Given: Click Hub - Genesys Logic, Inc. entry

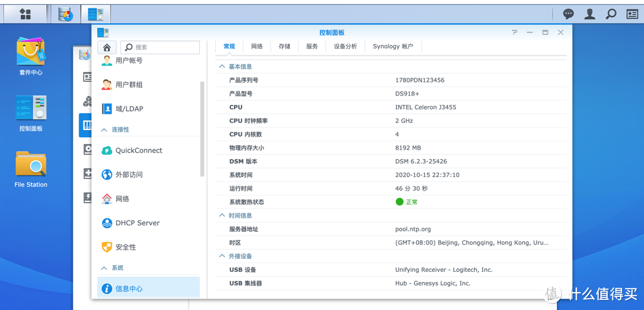Looking at the screenshot, I should coord(432,283).
